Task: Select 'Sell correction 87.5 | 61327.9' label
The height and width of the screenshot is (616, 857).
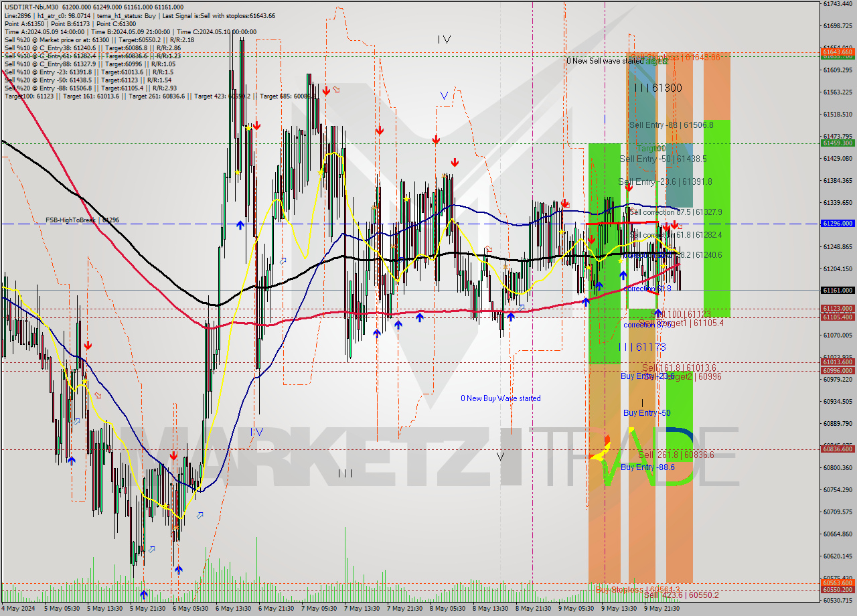Action: 676,212
